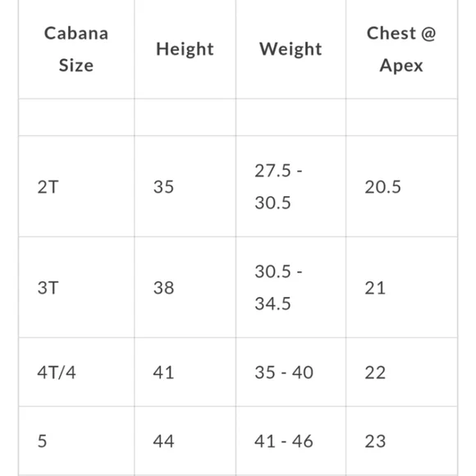This screenshot has width=476, height=476.
Task: Select the height 38 cell
Action: pos(185,287)
